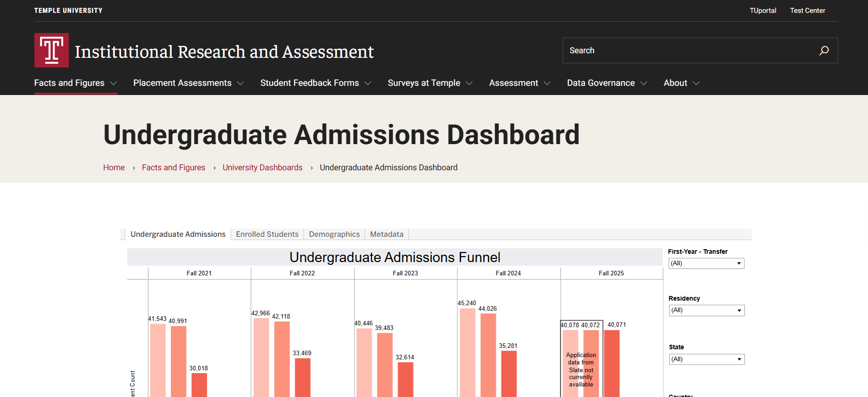
Task: Open the State filter dropdown
Action: click(707, 359)
